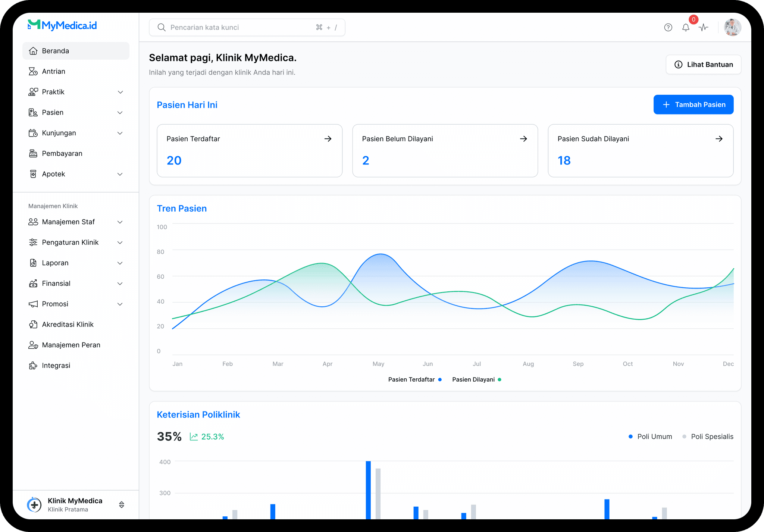Click the 25.3% trend indicator
The height and width of the screenshot is (532, 764).
tap(207, 436)
